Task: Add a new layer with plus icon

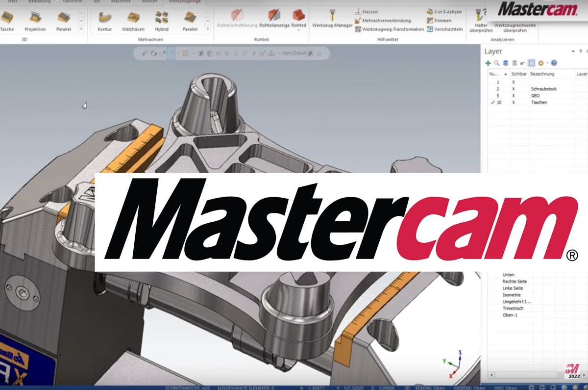Action: click(488, 63)
